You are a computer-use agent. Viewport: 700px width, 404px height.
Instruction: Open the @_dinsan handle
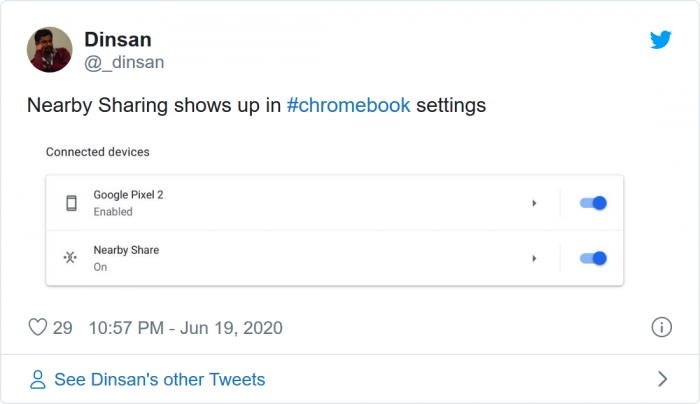click(x=124, y=62)
